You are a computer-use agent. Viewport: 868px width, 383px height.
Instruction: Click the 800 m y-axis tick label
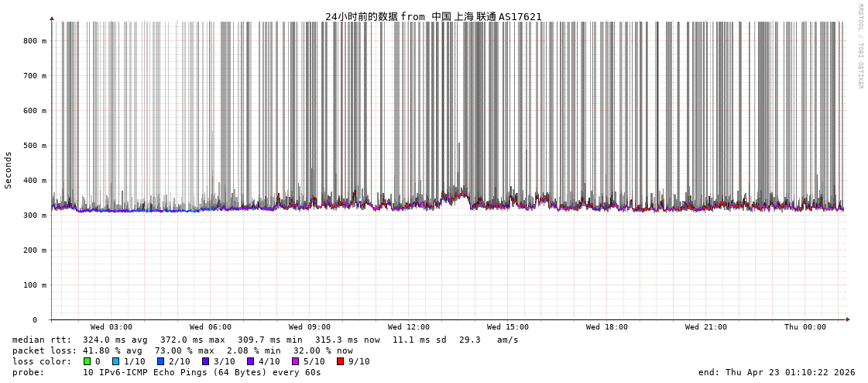point(35,41)
